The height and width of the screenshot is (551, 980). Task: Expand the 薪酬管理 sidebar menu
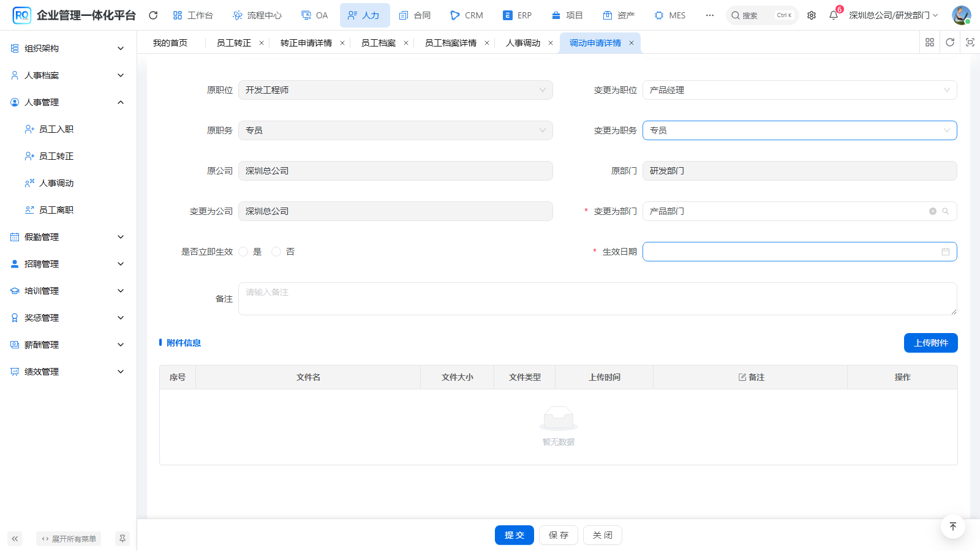click(68, 345)
